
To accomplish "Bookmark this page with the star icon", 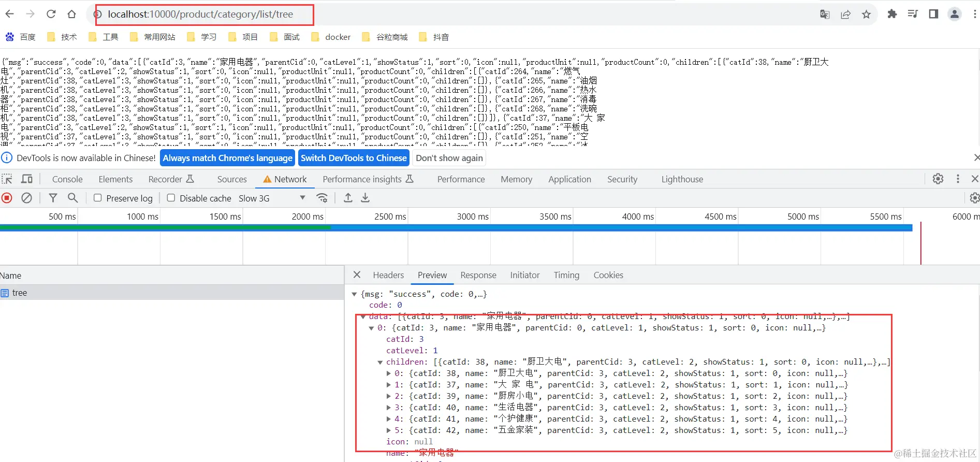I will tap(866, 15).
